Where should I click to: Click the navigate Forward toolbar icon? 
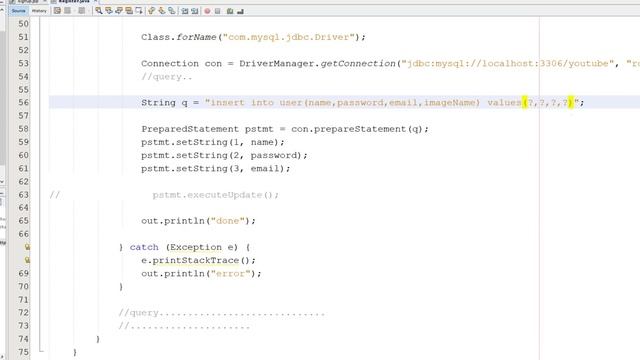pos(82,11)
